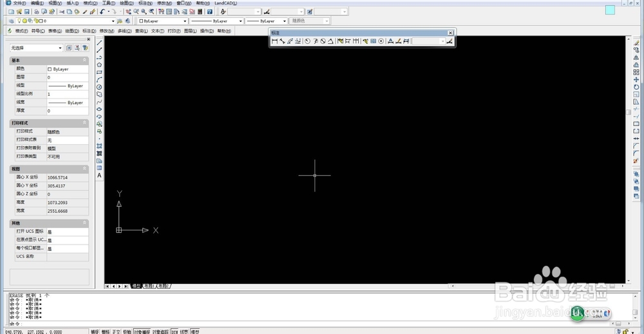Open the ByLayer linetype dropdown
Image resolution: width=644 pixels, height=334 pixels.
216,21
